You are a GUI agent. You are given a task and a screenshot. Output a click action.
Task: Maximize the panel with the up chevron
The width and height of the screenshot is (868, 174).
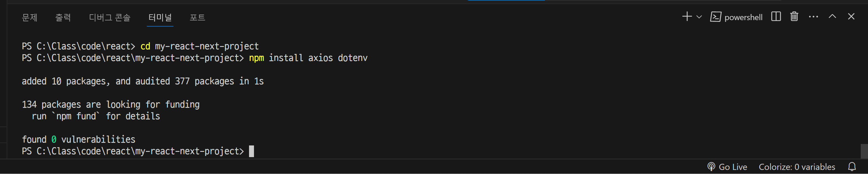tap(832, 16)
